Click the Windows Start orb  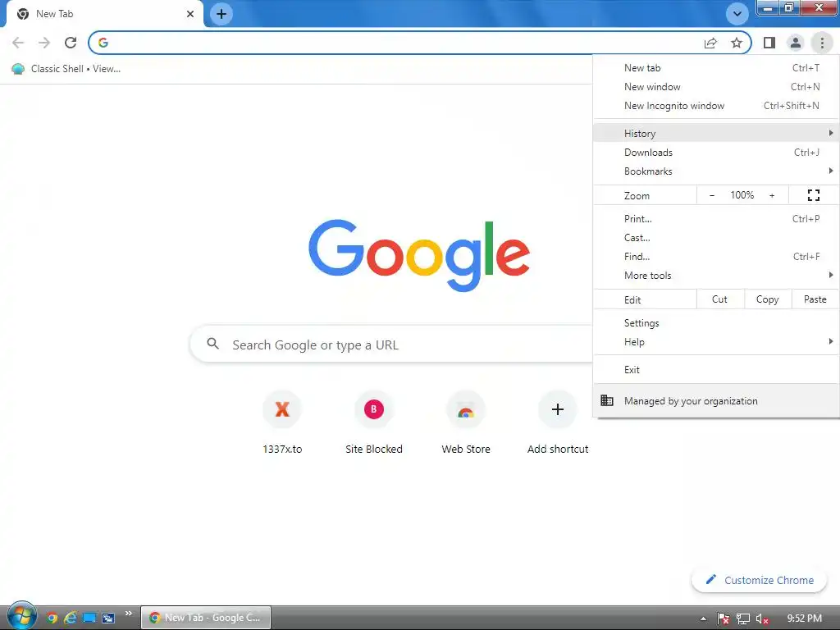[21, 616]
